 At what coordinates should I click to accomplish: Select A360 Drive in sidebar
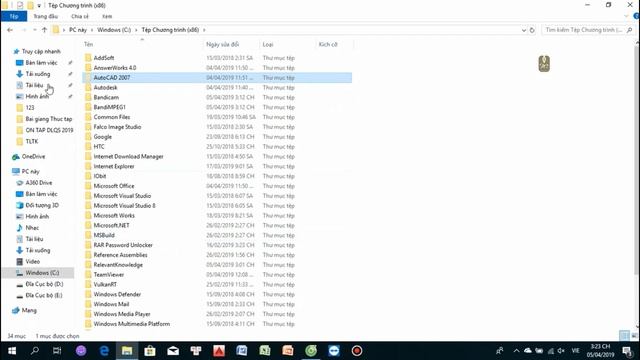(38, 183)
